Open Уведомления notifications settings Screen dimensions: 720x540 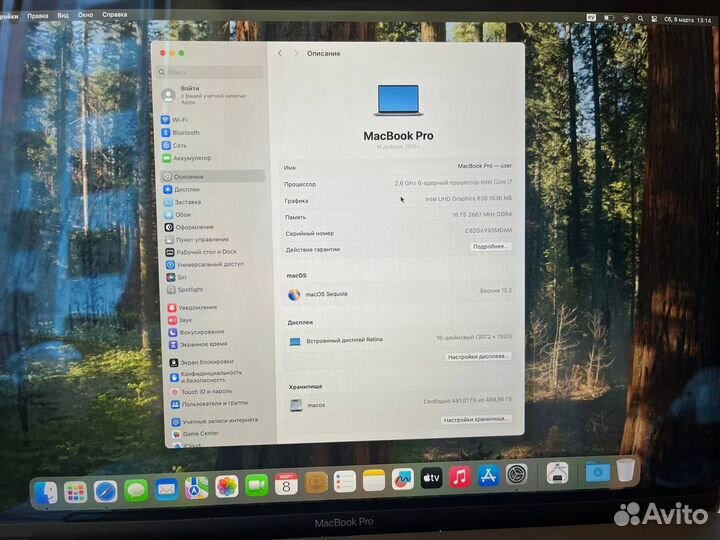coord(192,307)
